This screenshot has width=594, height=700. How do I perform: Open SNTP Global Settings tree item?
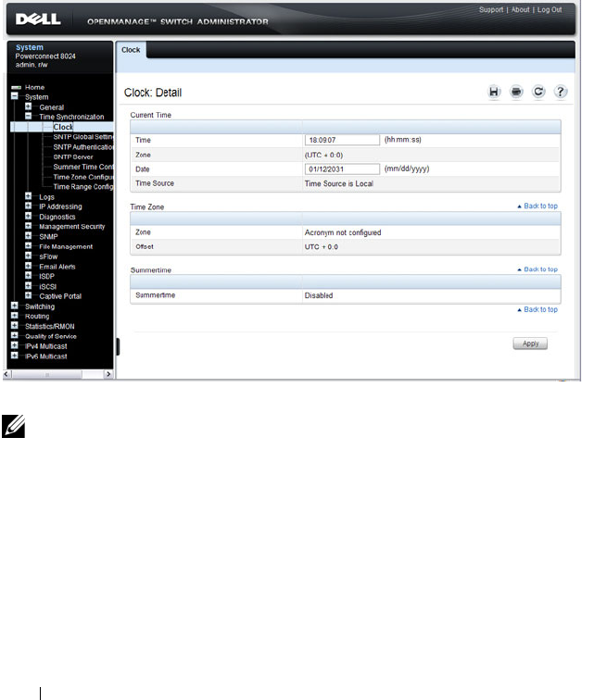pos(83,137)
